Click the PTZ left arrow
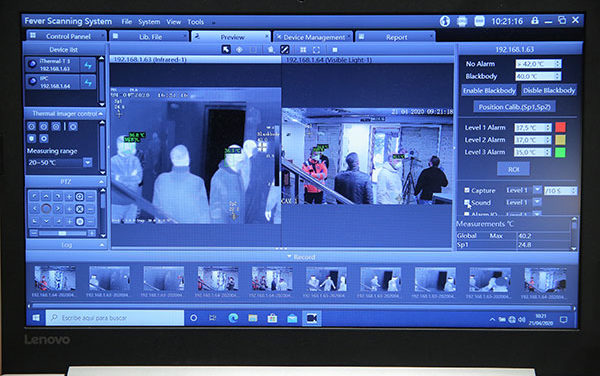 [x=34, y=209]
